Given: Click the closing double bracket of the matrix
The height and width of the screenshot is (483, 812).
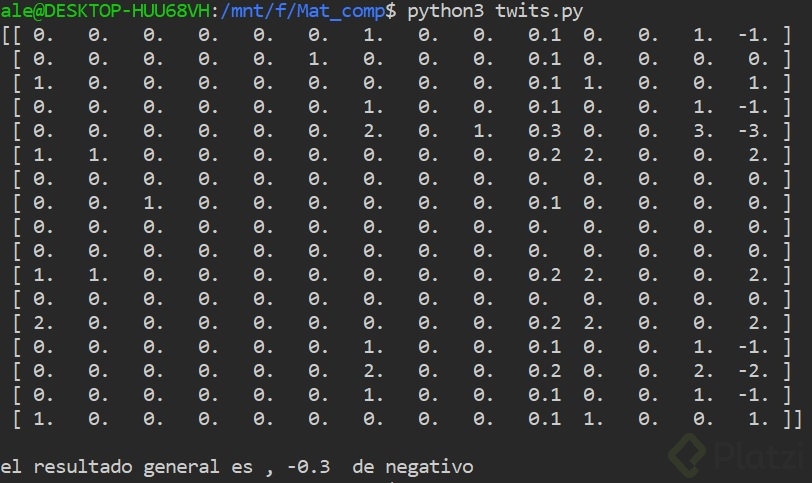Looking at the screenshot, I should (792, 417).
